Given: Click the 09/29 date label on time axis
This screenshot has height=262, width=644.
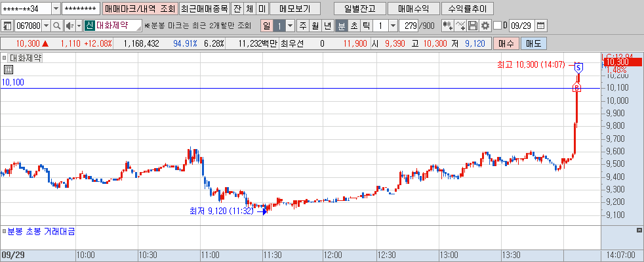Looking at the screenshot, I should click(12, 255).
